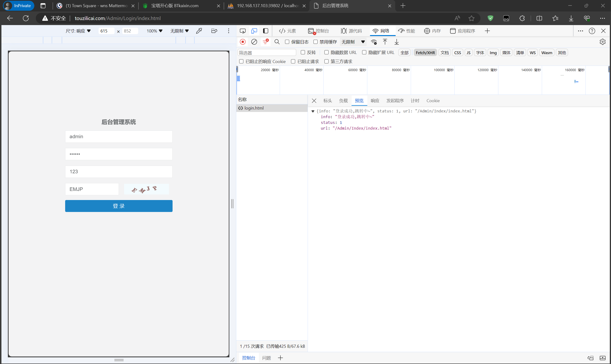
Task: Click the captcha image EMJP
Action: [x=146, y=189]
